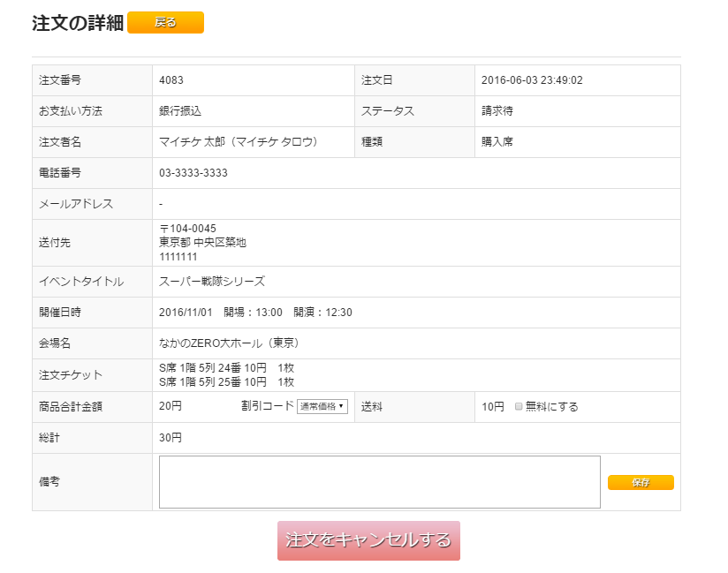Select the ticket line for seat 24番

226,368
